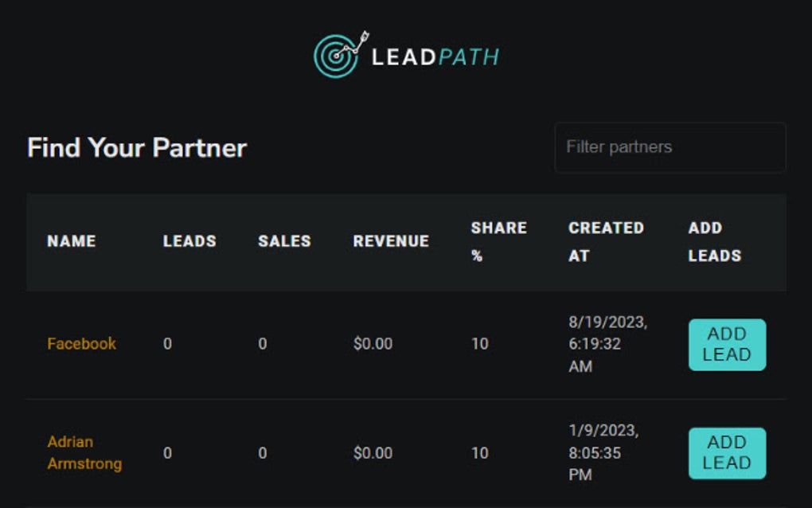
Task: Select Facebook's share percent value 10
Action: (x=479, y=344)
